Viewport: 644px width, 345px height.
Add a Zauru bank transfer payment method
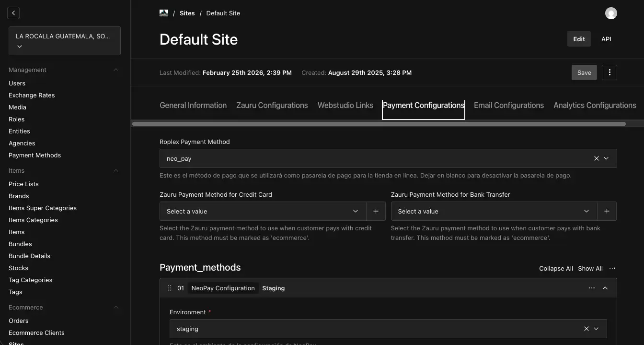point(607,211)
